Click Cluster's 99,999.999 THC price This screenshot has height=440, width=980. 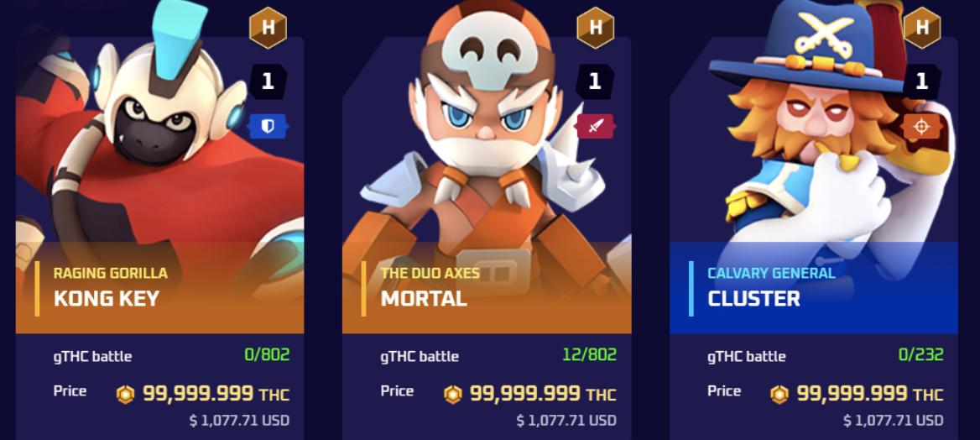[x=870, y=395]
